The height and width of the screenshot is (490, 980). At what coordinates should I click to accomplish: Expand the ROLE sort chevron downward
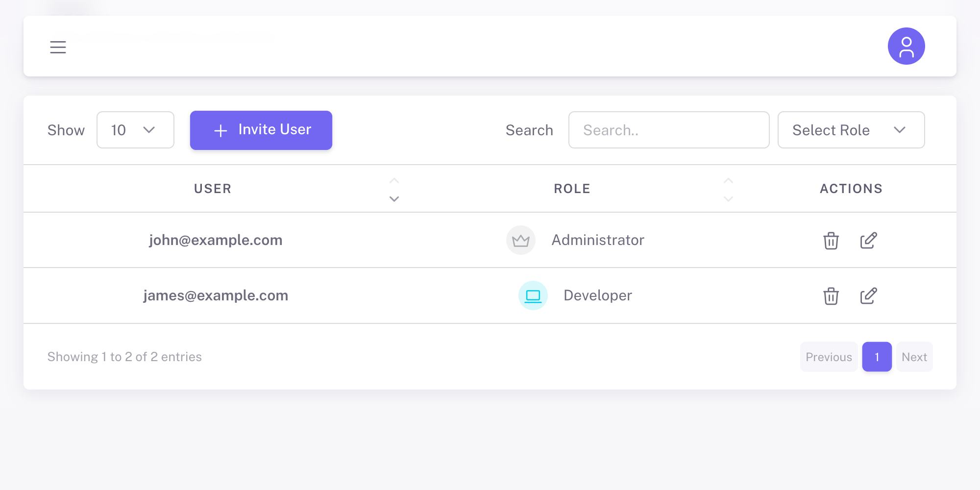point(728,198)
